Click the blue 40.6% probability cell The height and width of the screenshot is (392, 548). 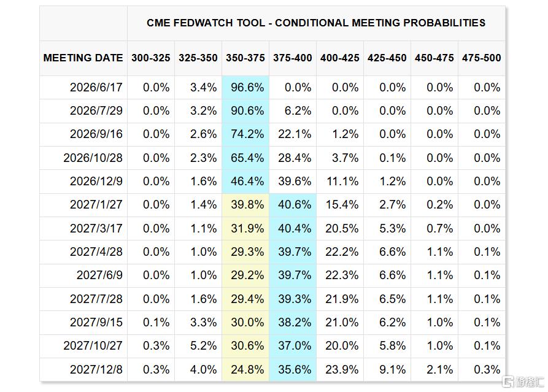click(x=293, y=205)
